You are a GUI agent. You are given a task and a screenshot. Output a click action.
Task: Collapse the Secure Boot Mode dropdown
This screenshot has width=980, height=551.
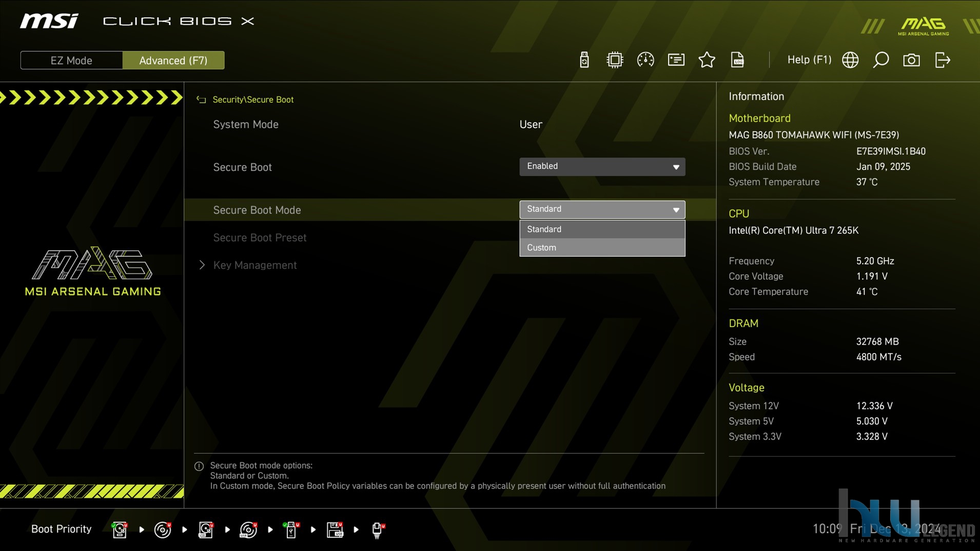[602, 210]
